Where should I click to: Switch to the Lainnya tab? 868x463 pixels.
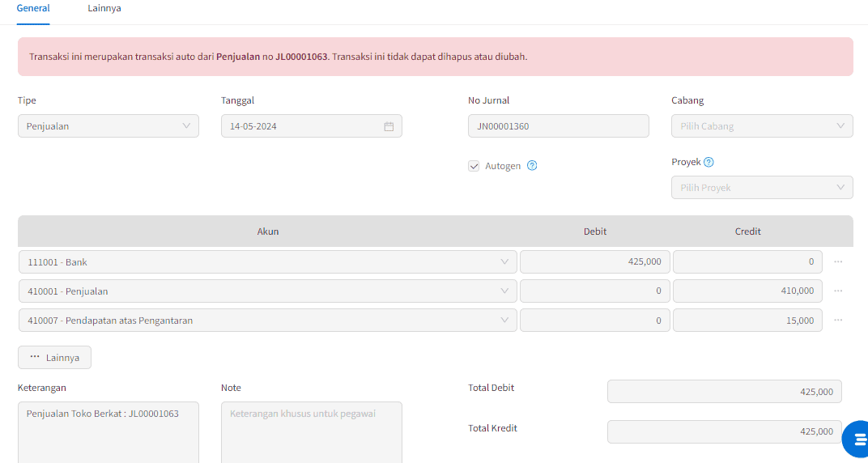click(x=104, y=8)
